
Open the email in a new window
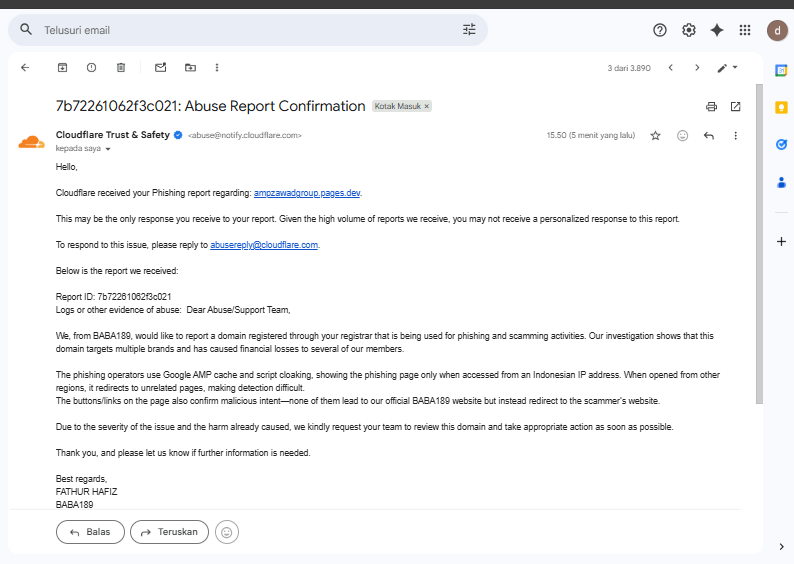click(x=736, y=106)
